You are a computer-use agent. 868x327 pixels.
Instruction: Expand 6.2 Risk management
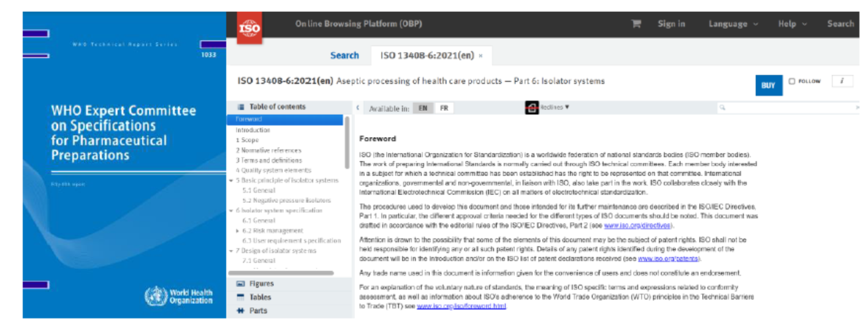coord(238,231)
